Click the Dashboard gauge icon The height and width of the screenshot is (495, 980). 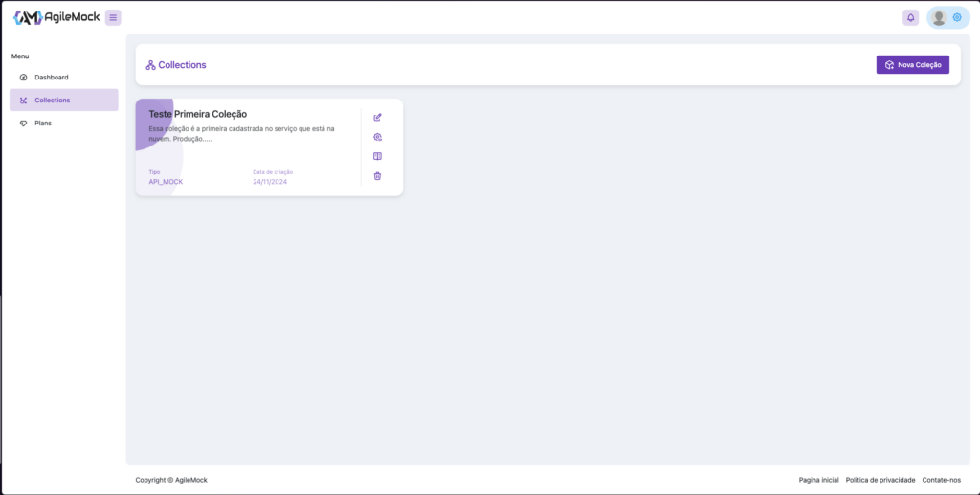point(24,78)
